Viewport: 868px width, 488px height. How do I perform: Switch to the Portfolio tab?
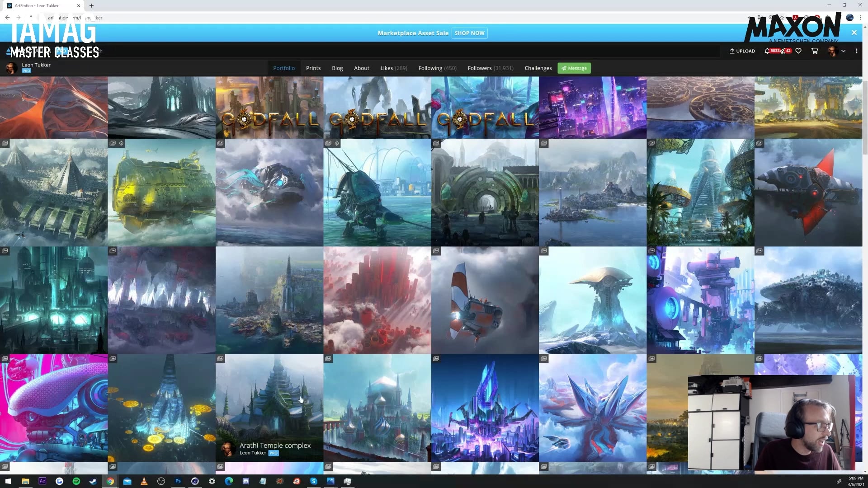(284, 68)
